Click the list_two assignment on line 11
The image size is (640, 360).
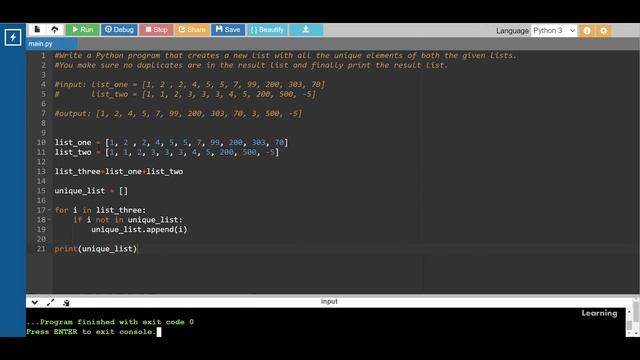167,152
